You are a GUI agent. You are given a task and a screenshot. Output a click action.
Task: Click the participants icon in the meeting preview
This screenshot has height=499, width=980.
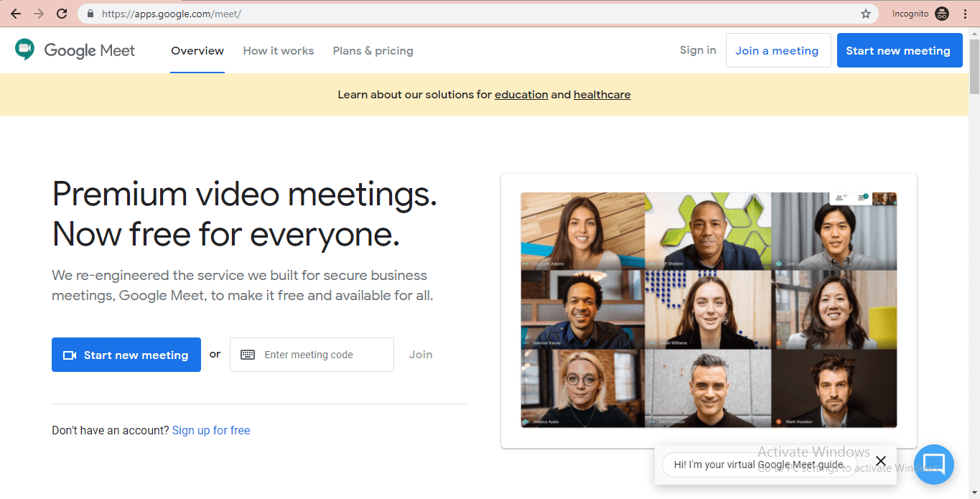point(841,197)
